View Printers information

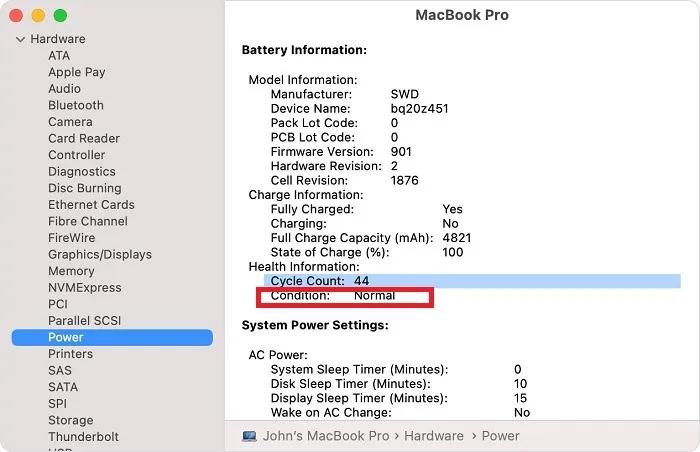(x=70, y=354)
